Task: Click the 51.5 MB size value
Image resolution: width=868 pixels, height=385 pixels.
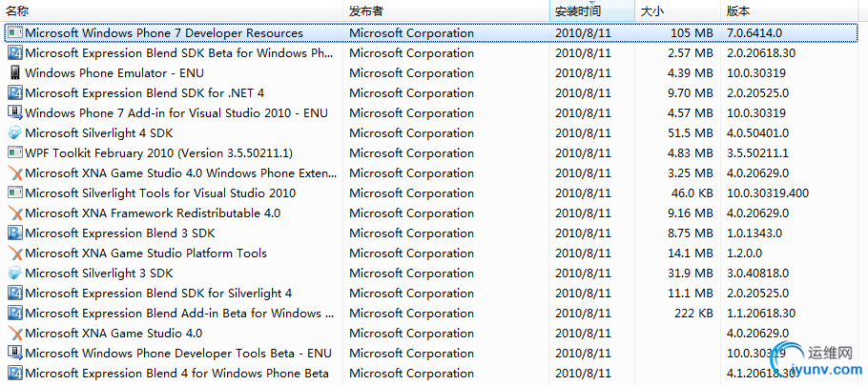Action: [691, 132]
